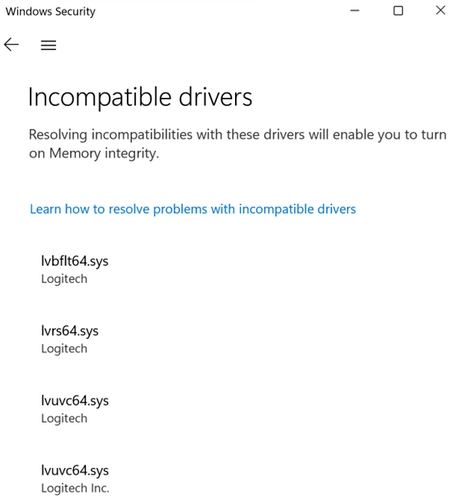The height and width of the screenshot is (501, 450).
Task: Click the Logitech publisher label under lvrs64.sys
Action: [x=64, y=349]
